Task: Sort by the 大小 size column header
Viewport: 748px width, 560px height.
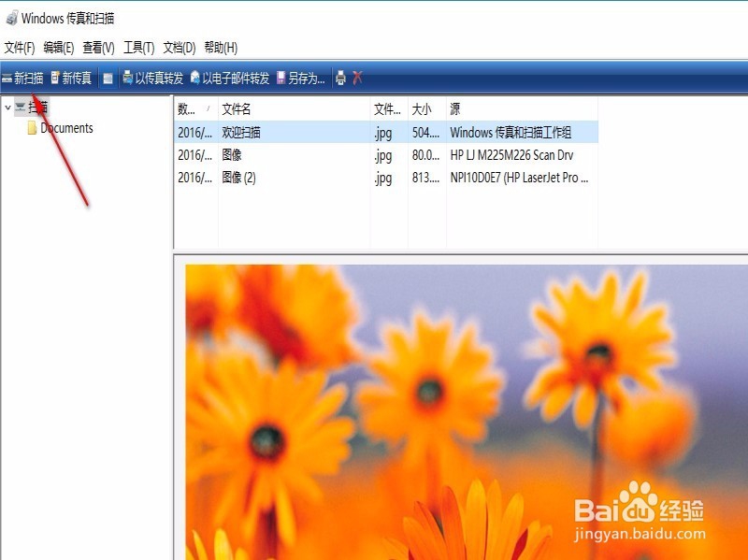Action: 427,109
